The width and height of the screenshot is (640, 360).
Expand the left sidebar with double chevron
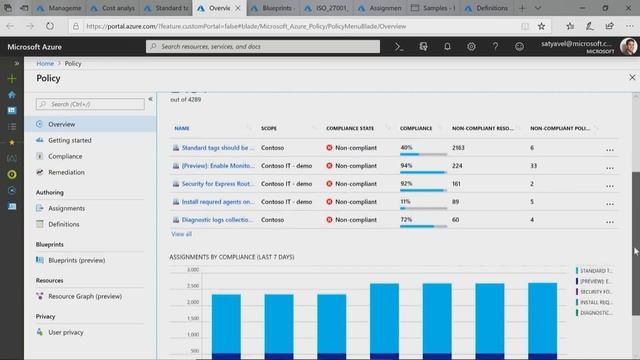pyautogui.click(x=16, y=63)
